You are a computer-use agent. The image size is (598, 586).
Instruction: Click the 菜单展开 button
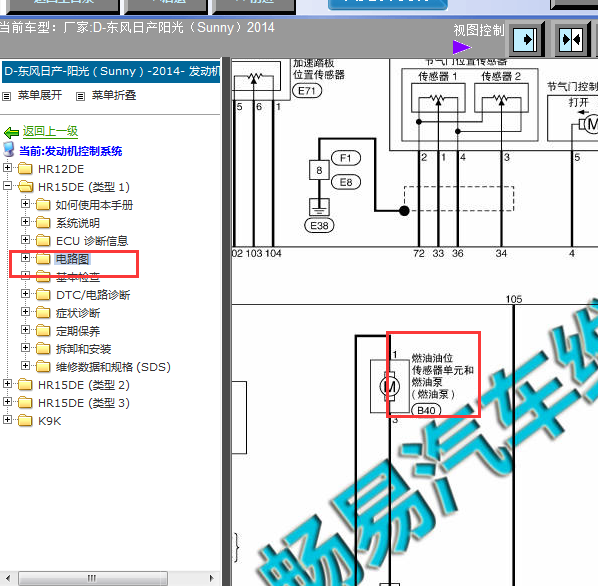[x=40, y=95]
